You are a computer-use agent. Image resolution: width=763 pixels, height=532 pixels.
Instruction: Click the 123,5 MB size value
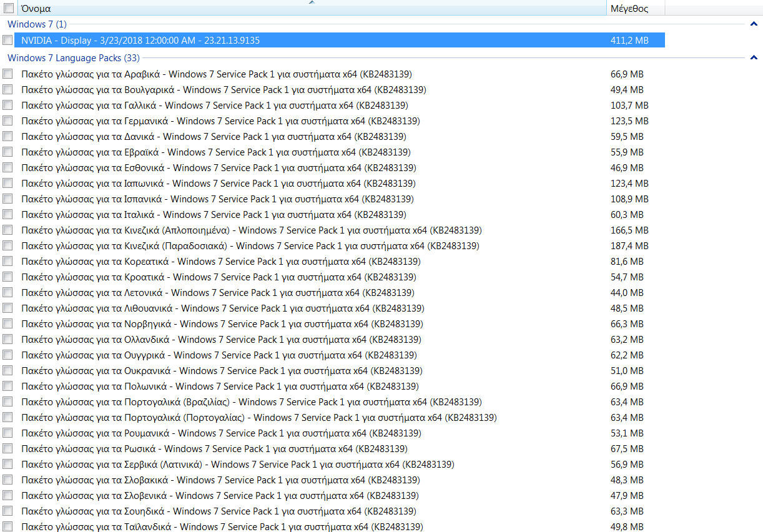click(x=629, y=121)
